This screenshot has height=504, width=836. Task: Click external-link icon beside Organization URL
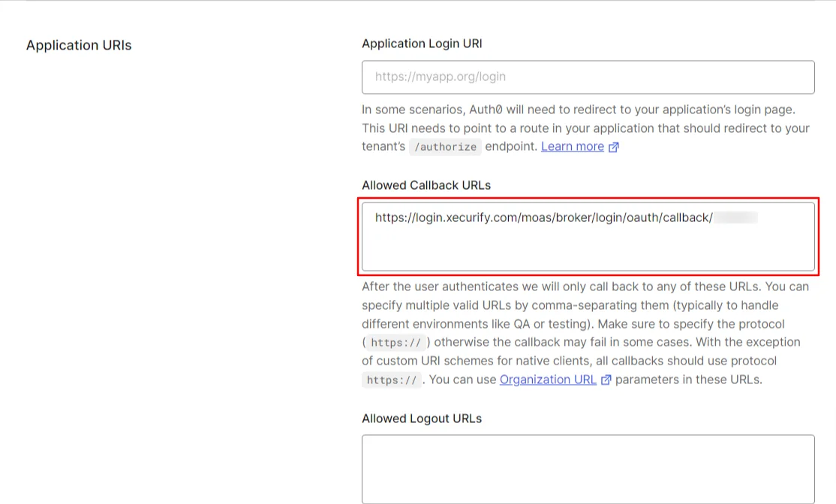click(x=606, y=379)
